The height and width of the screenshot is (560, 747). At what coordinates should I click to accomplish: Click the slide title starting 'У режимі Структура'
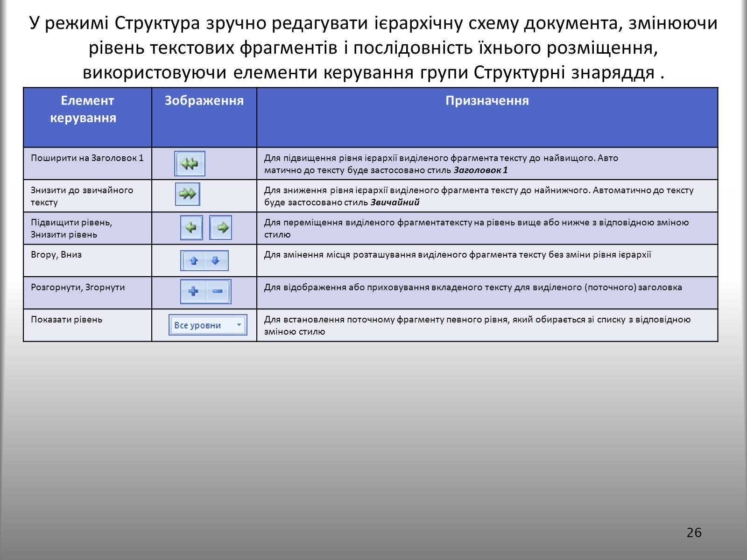[x=373, y=48]
